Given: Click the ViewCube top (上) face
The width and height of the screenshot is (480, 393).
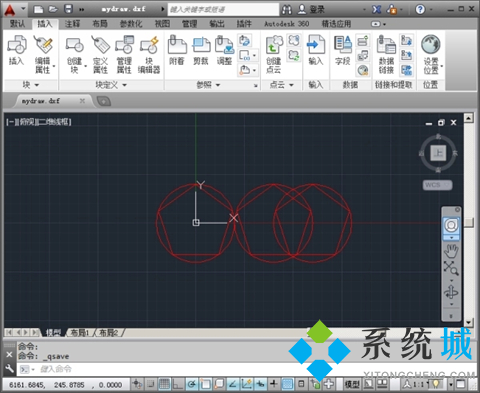Looking at the screenshot, I should pyautogui.click(x=438, y=153).
